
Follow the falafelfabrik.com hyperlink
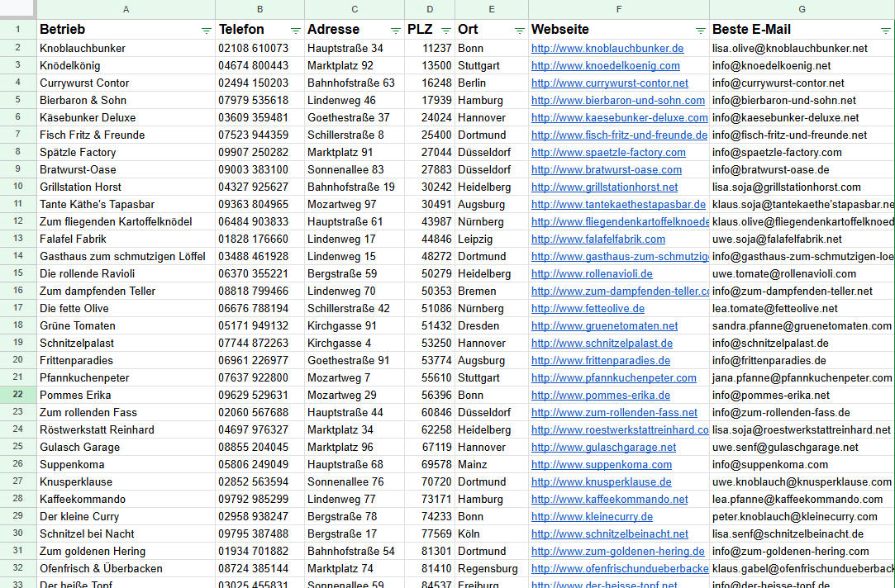click(597, 239)
